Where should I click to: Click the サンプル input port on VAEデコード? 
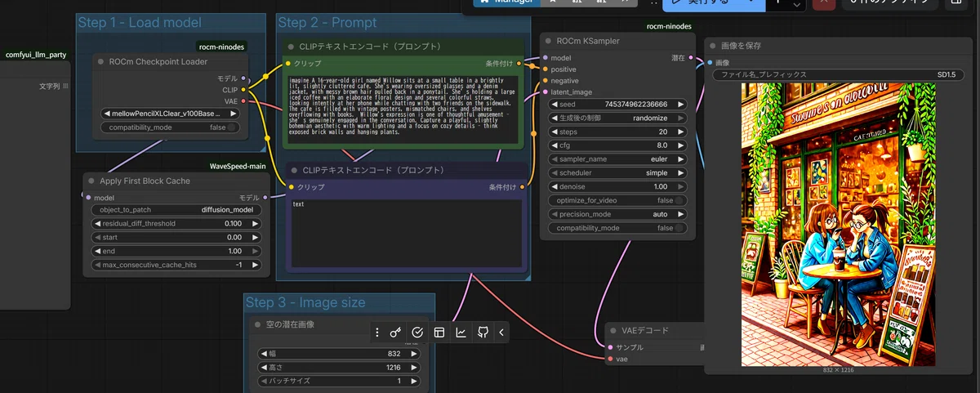click(x=609, y=347)
